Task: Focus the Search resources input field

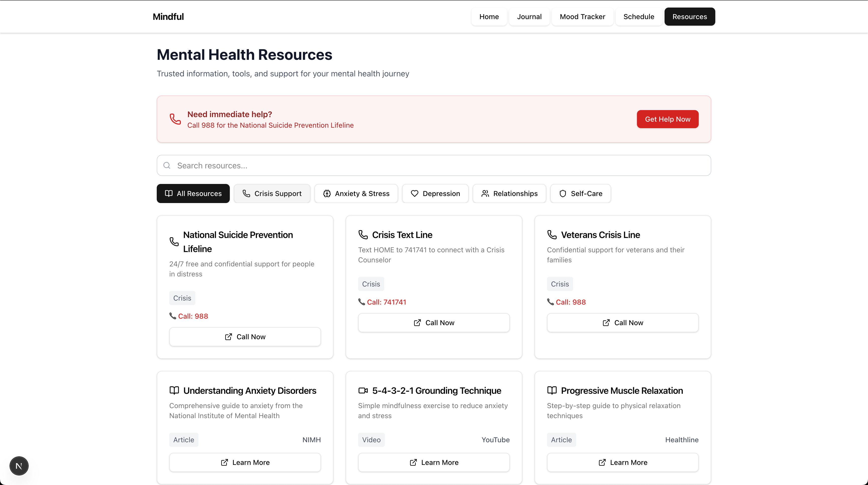Action: 438,166
